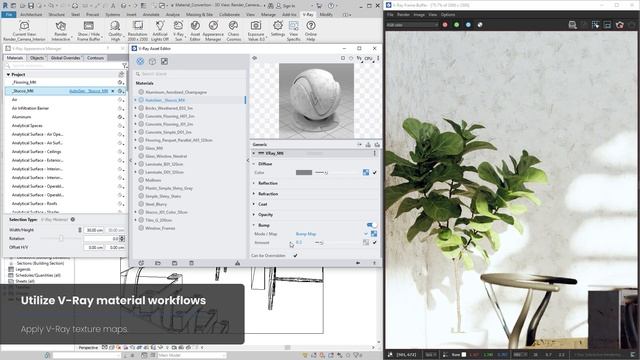Toggle Artificial Lights Off button

point(160,31)
